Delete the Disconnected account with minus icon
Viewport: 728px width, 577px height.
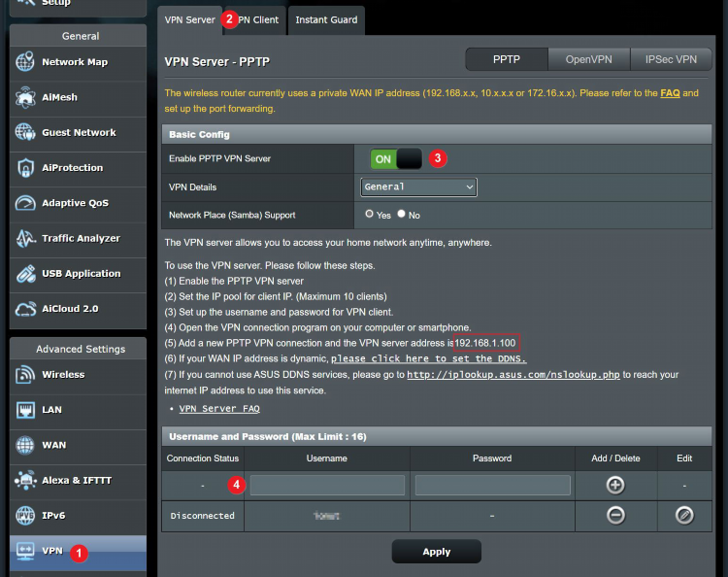(615, 515)
